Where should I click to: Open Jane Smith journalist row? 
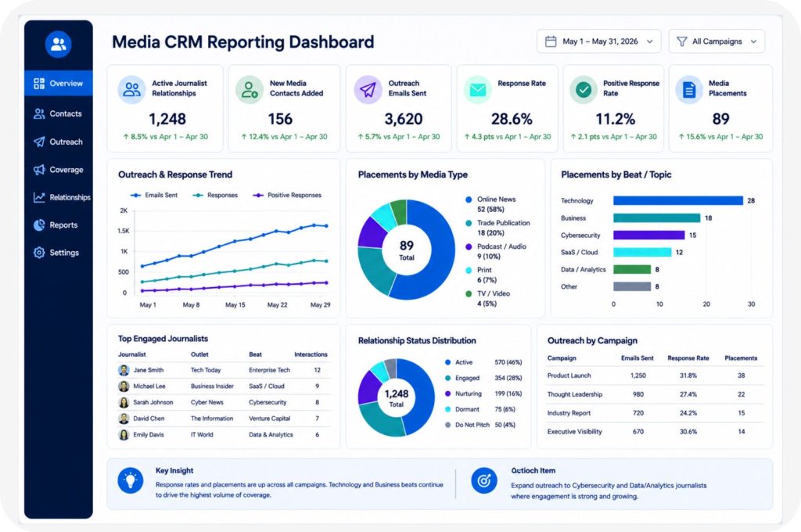[224, 370]
